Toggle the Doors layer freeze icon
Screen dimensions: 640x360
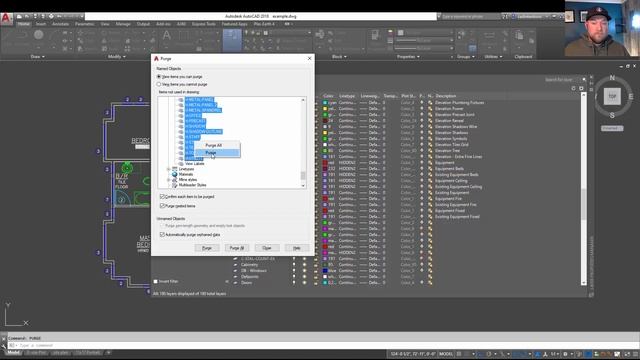pyautogui.click(x=304, y=282)
